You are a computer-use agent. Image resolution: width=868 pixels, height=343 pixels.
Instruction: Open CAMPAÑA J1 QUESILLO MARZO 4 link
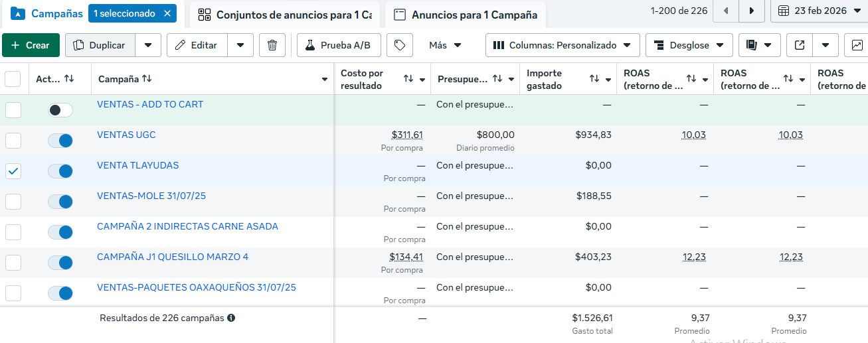[x=173, y=257]
